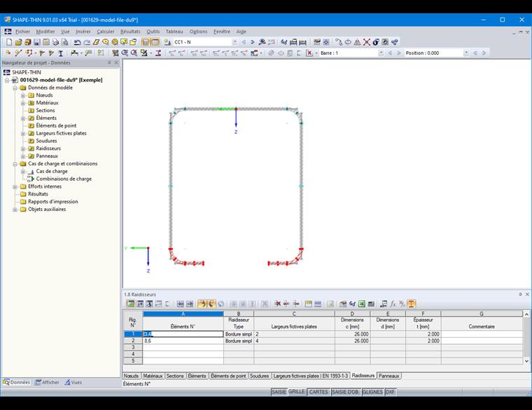The image size is (532, 410).
Task: Toggle the DXF status bar button
Action: click(x=390, y=392)
